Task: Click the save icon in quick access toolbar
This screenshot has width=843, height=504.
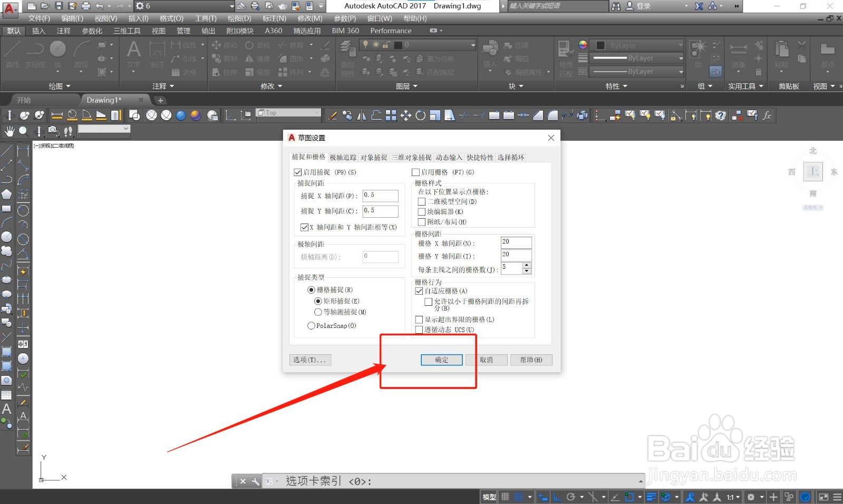Action: 59,6
